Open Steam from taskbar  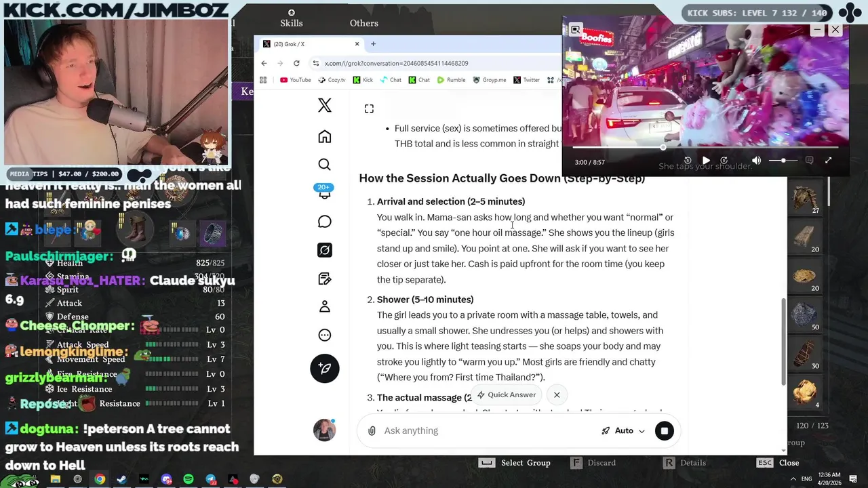click(x=121, y=479)
